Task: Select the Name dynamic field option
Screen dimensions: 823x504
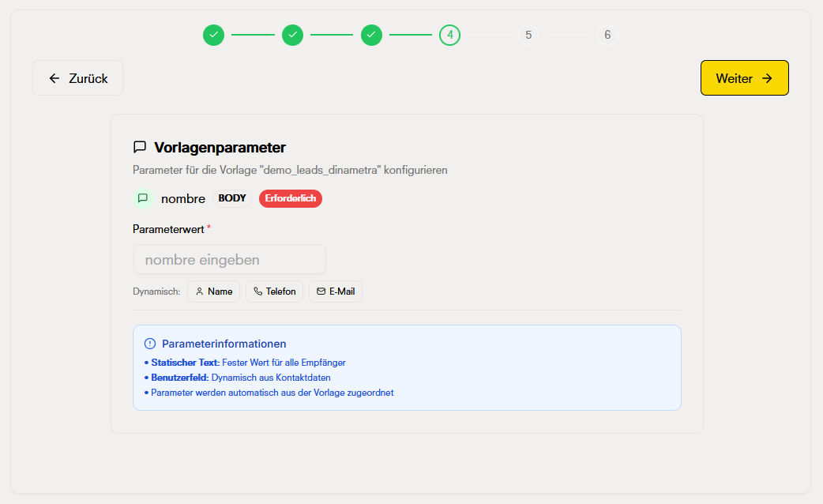Action: [x=213, y=291]
